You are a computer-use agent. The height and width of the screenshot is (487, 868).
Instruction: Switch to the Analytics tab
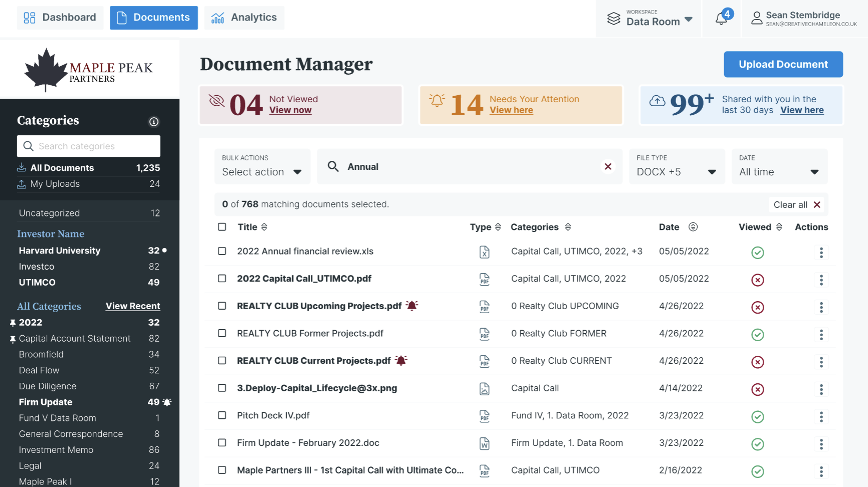tap(244, 18)
